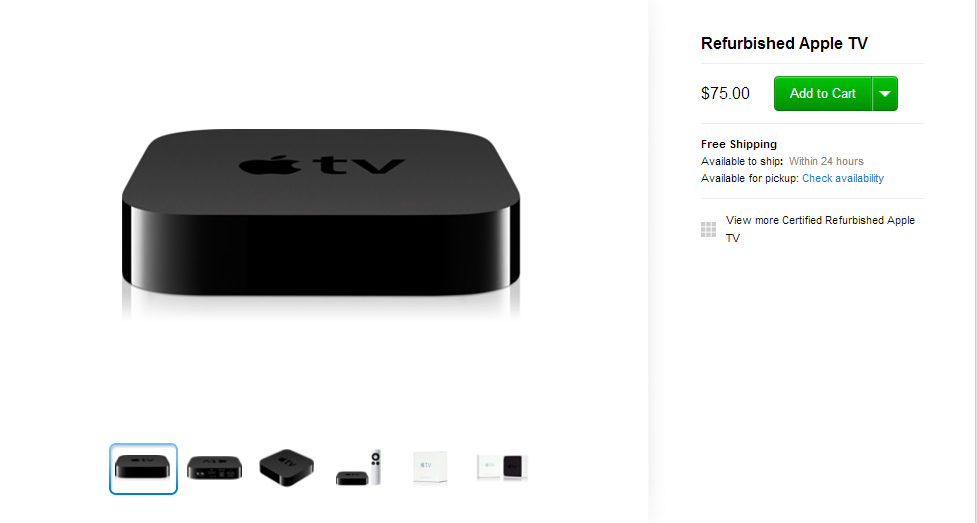Select the highlighted front-view Apple TV thumbnail
The height and width of the screenshot is (523, 977).
coord(143,469)
